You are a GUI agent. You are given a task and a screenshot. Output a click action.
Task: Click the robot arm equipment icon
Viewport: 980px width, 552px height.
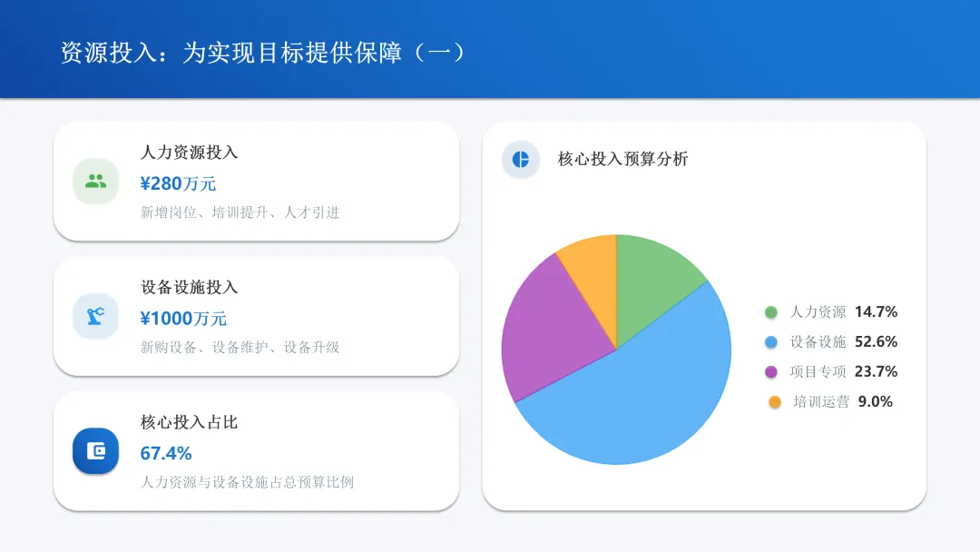point(95,316)
